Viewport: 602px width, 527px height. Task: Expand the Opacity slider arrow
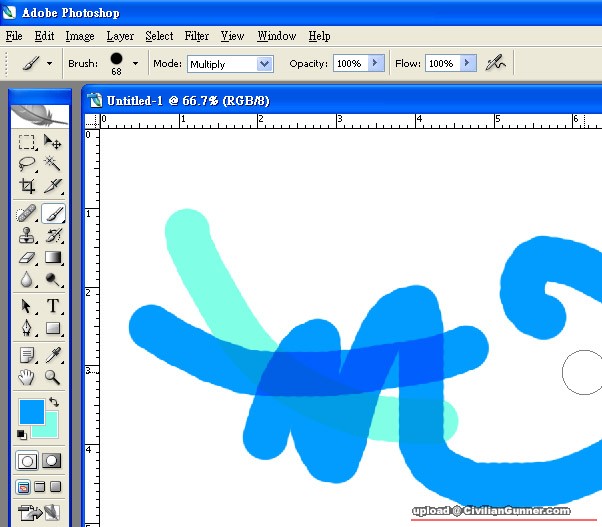[375, 63]
